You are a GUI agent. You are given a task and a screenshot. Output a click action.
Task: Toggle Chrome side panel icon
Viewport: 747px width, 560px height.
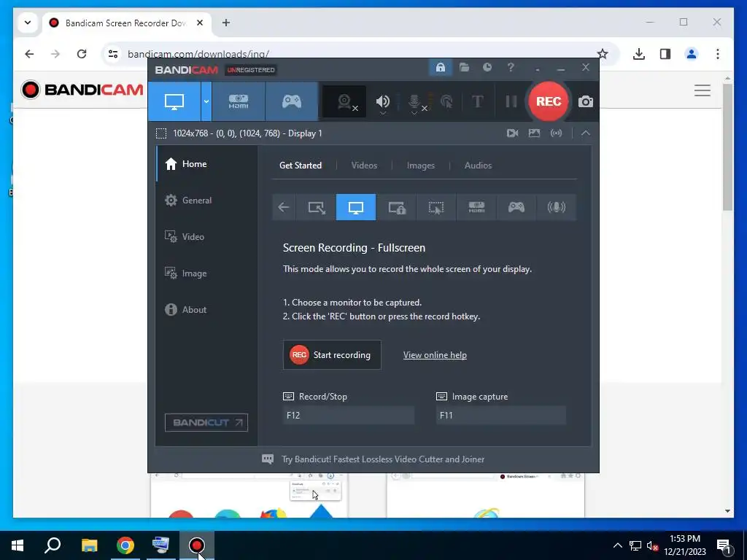[665, 54]
